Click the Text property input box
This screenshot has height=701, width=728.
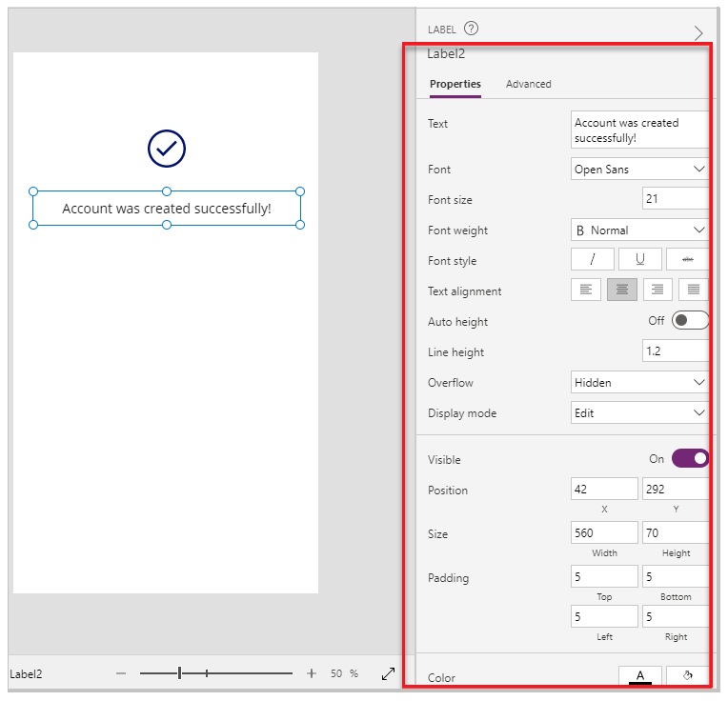pyautogui.click(x=639, y=130)
